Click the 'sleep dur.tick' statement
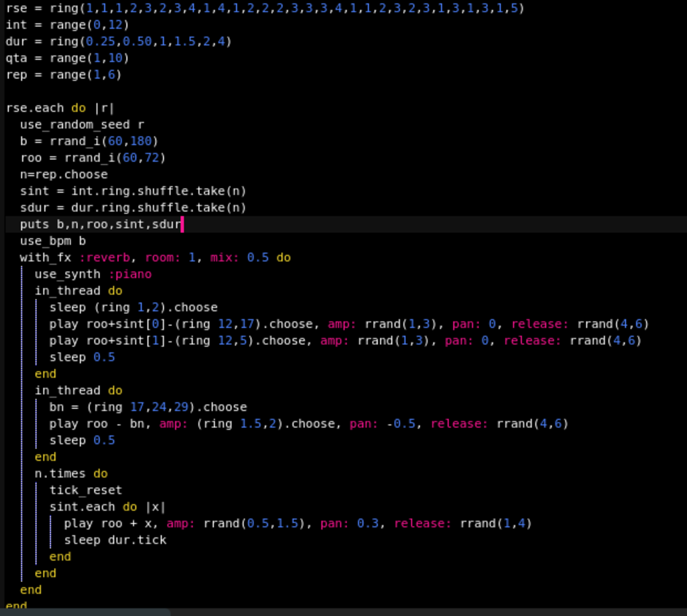 tap(115, 540)
